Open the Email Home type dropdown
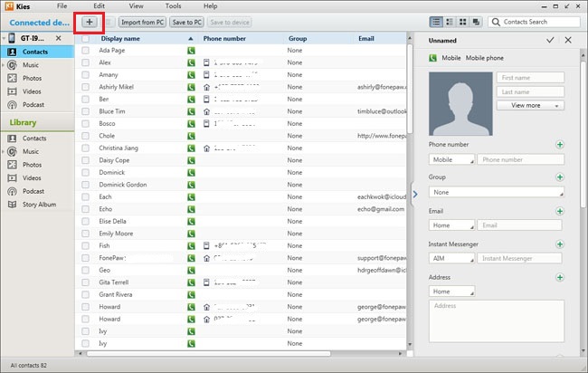 coord(451,225)
